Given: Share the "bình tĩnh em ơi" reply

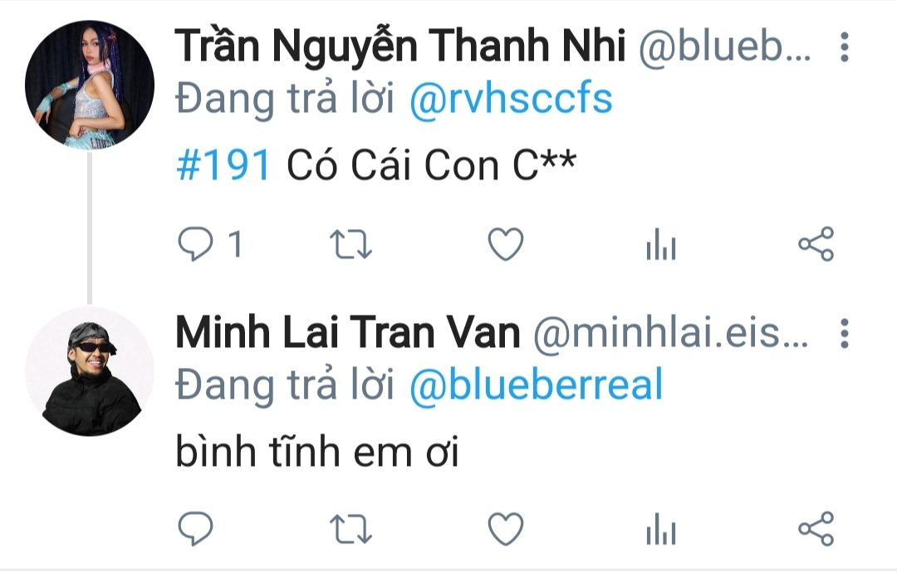Looking at the screenshot, I should click(816, 528).
